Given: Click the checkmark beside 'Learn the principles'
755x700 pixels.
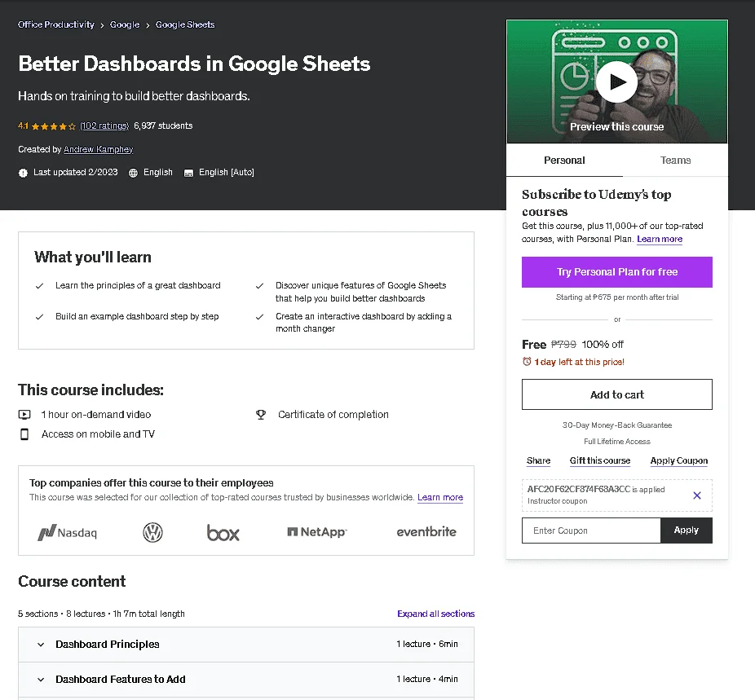Looking at the screenshot, I should [39, 286].
